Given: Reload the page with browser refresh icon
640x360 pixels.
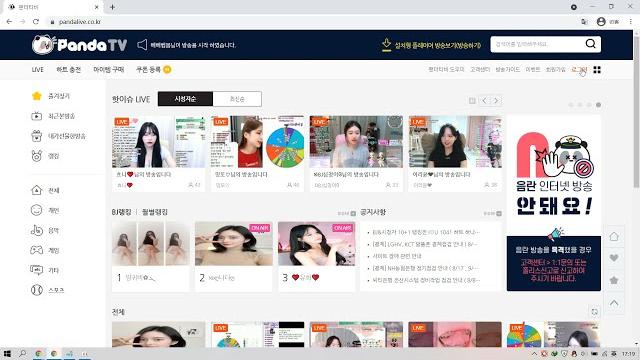Looking at the screenshot, I should (x=36, y=22).
